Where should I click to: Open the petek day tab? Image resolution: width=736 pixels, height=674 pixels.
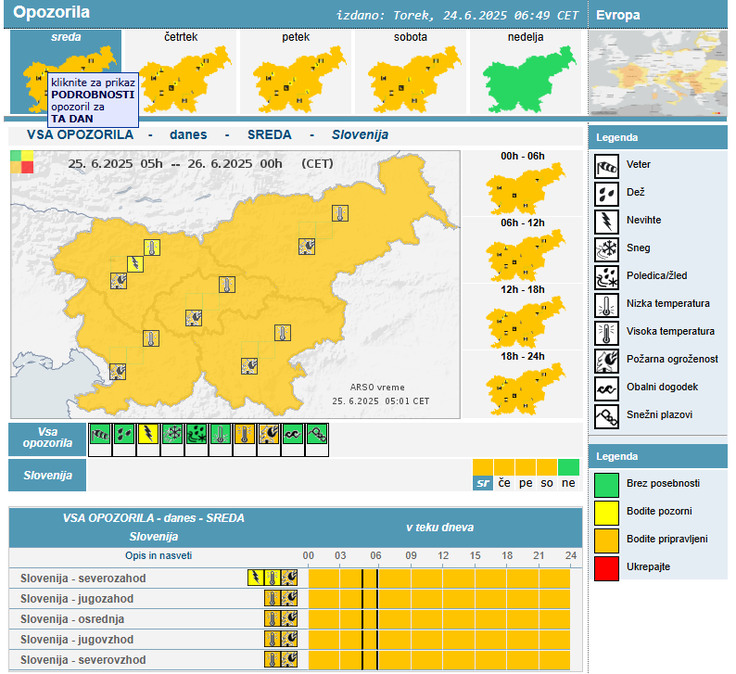(x=296, y=72)
